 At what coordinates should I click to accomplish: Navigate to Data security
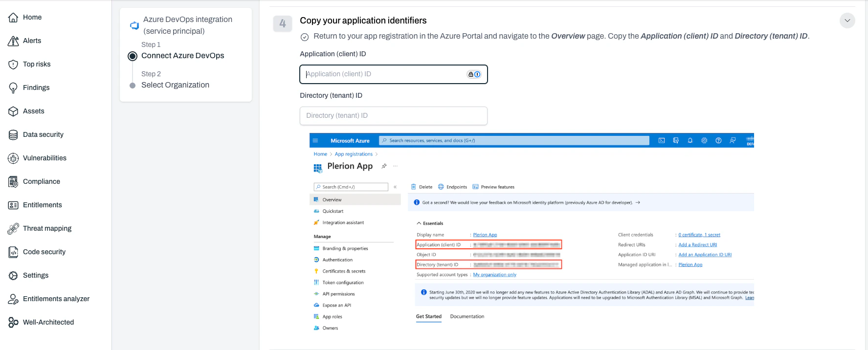pos(43,134)
